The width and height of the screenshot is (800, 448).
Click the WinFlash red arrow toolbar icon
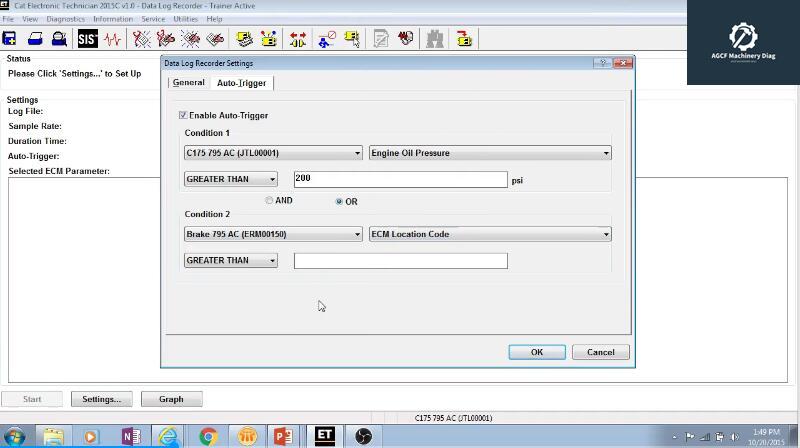click(464, 39)
